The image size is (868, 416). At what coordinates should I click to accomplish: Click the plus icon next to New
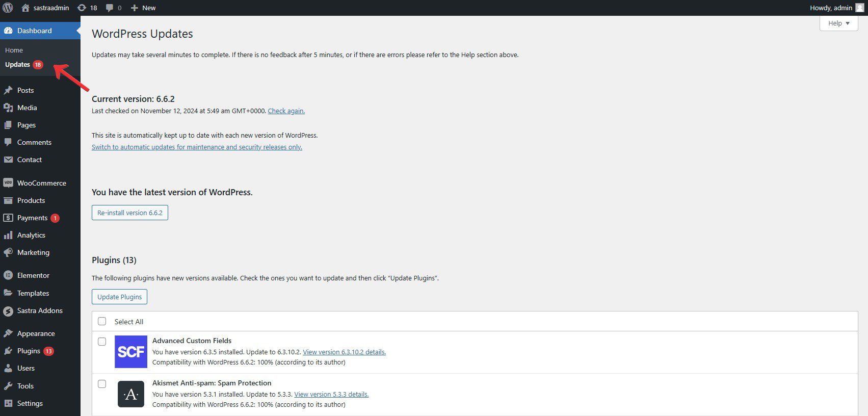(x=135, y=8)
